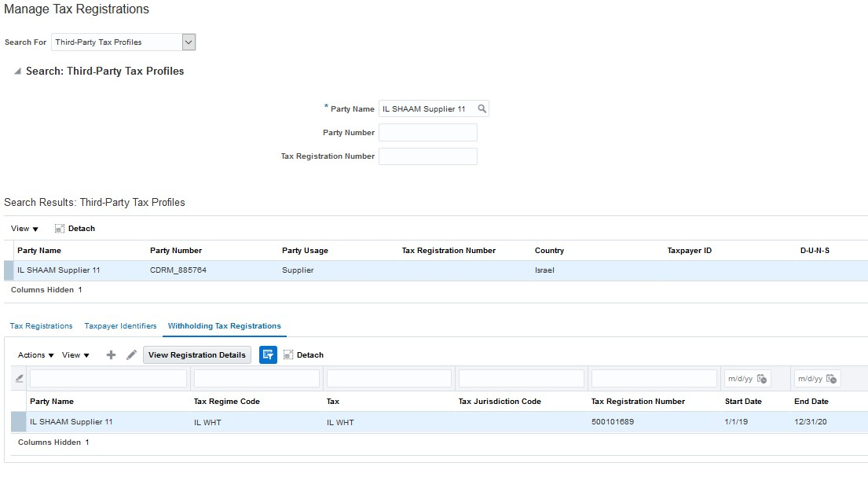Click View Registration Details button

pyautogui.click(x=197, y=355)
